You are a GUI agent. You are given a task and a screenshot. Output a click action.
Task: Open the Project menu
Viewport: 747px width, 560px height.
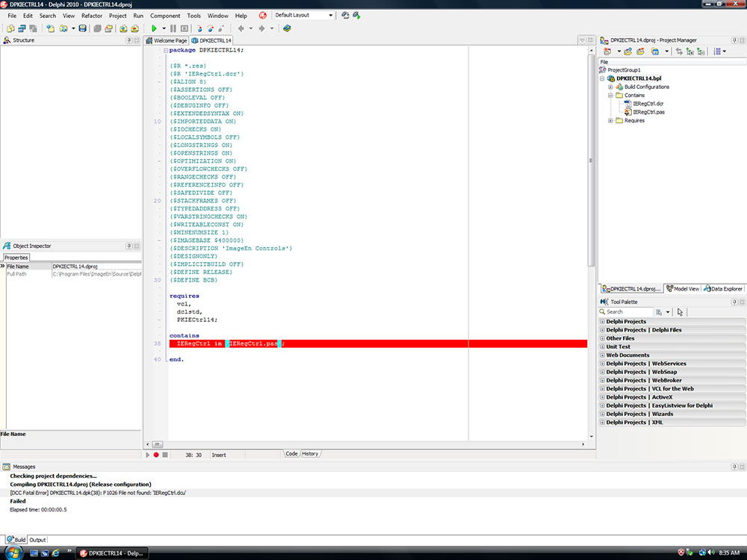tap(117, 16)
